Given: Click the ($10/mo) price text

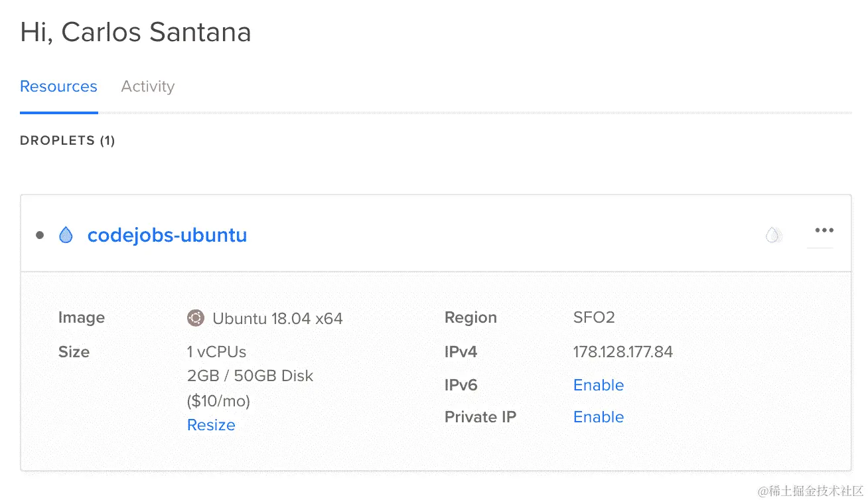Looking at the screenshot, I should (x=218, y=401).
